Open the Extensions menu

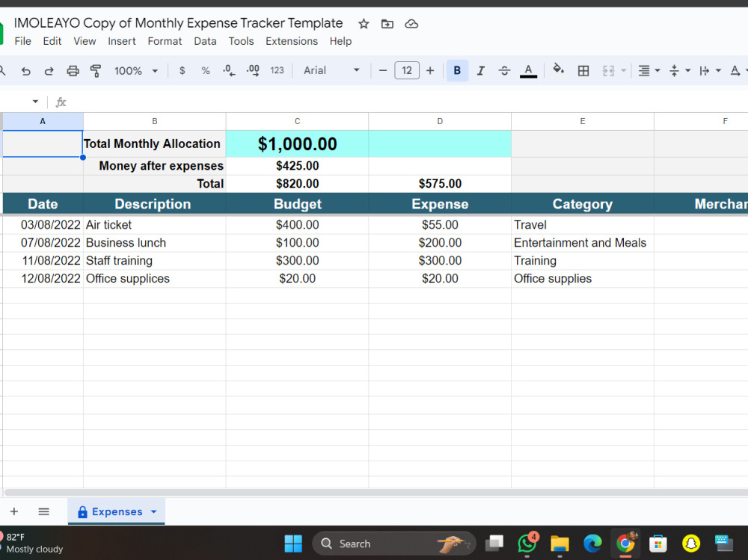click(292, 42)
